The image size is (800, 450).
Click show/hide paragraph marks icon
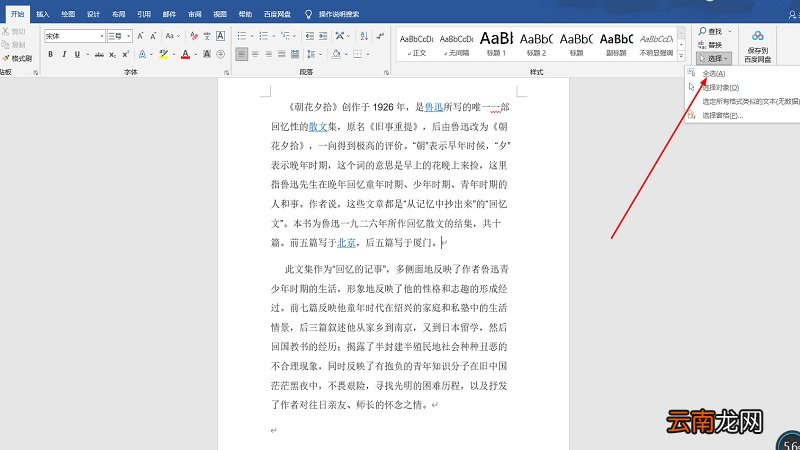[380, 36]
